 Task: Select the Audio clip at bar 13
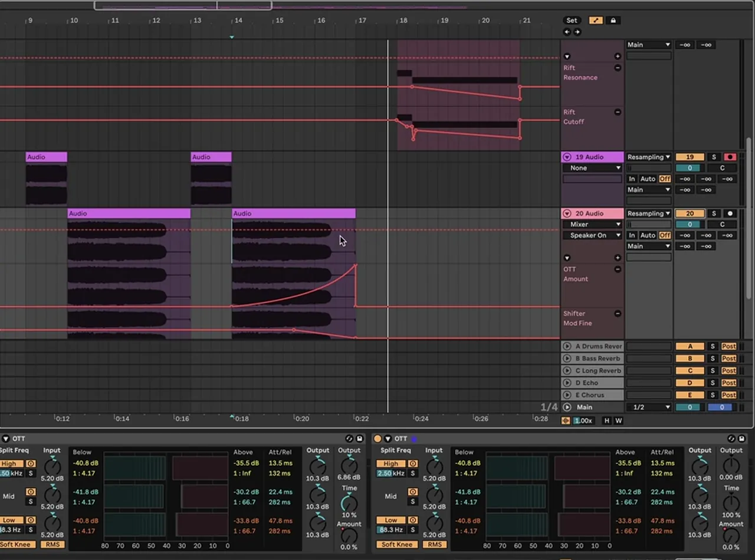[211, 157]
